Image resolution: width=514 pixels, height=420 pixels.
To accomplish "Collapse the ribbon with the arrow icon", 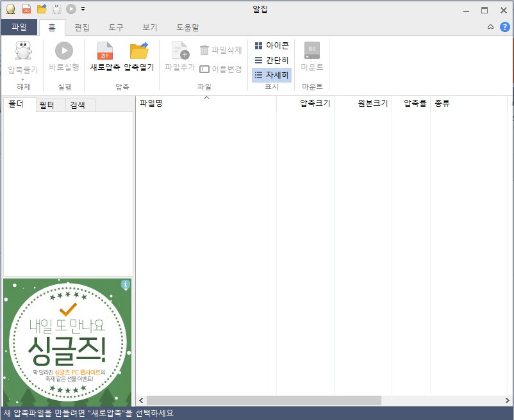I will [490, 27].
